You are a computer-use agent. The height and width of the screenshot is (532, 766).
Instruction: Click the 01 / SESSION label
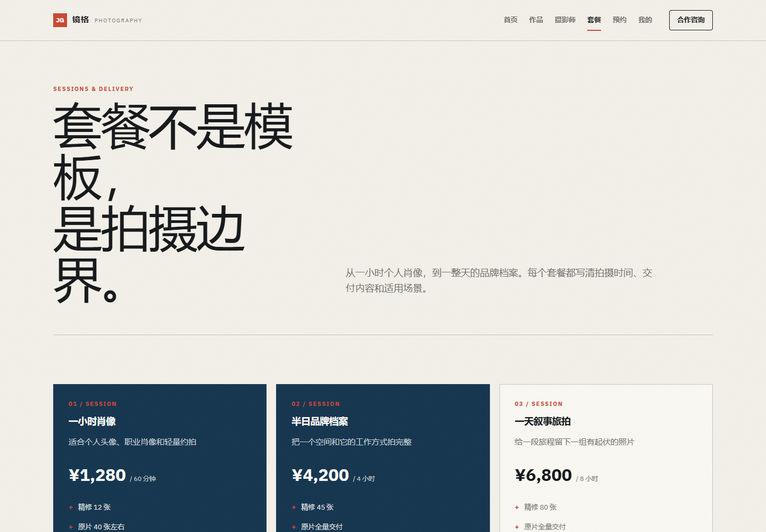(93, 404)
